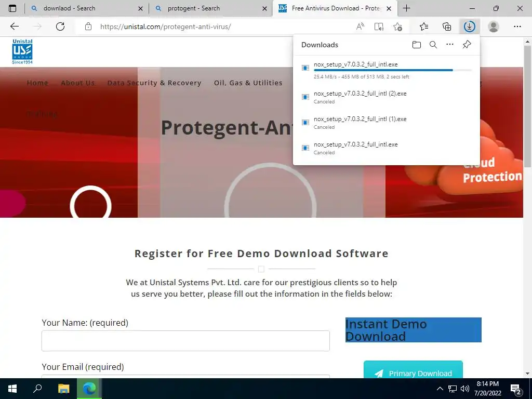Select the canceled nox_setup (2).exe download

[x=387, y=97]
